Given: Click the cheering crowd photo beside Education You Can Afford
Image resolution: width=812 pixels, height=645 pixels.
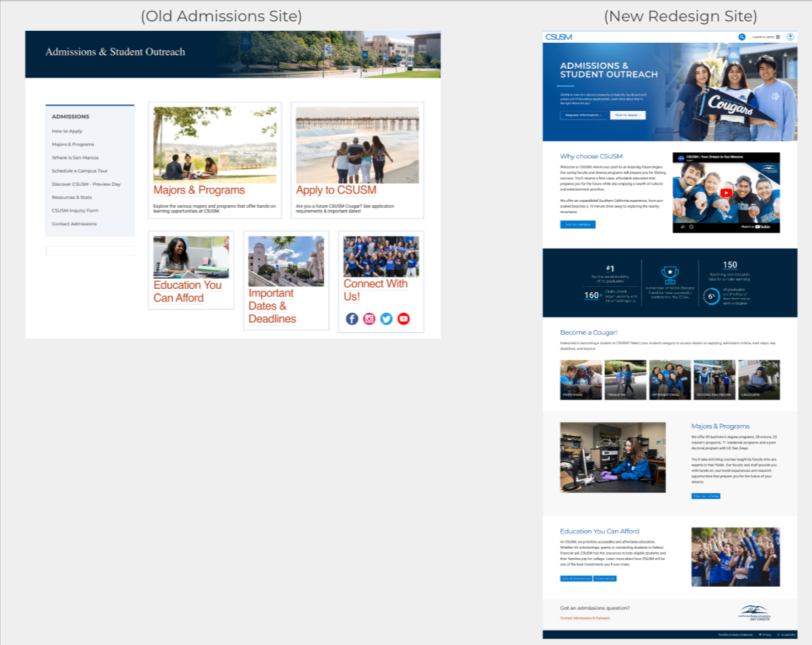Looking at the screenshot, I should 736,557.
